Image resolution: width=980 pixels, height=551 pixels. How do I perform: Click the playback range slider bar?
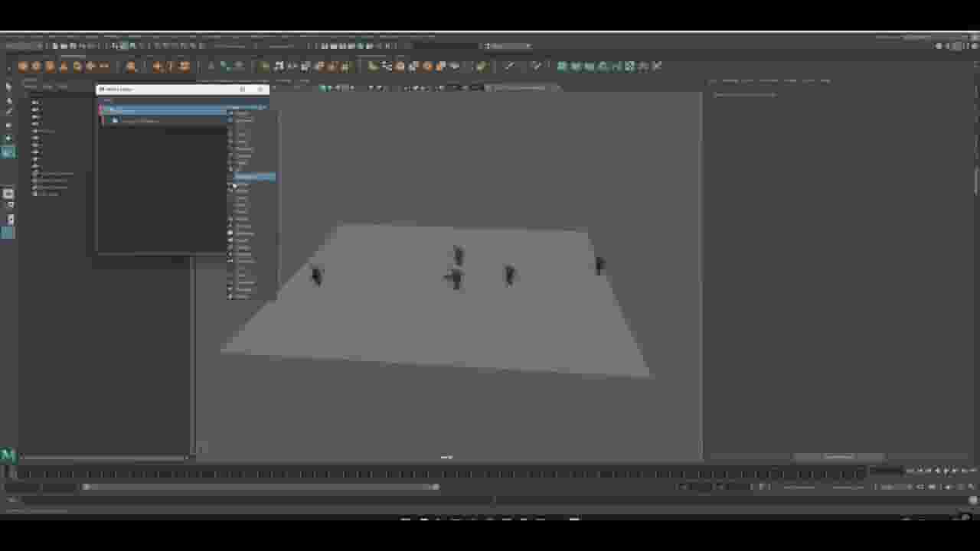tap(260, 487)
